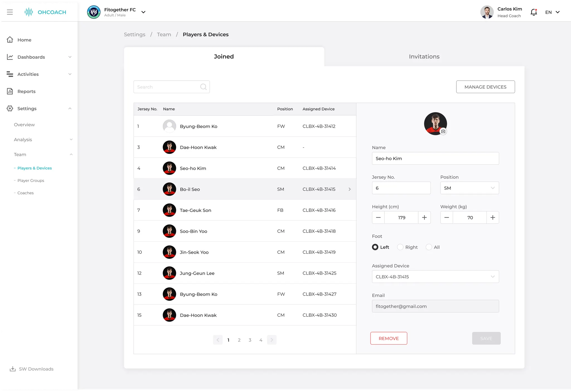Switch to the Invitations tab
Image resolution: width=571 pixels, height=392 pixels.
coord(424,57)
